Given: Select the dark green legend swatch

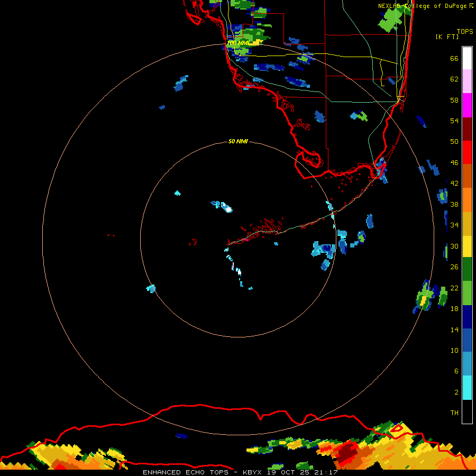Looking at the screenshot, I should click(x=467, y=269).
